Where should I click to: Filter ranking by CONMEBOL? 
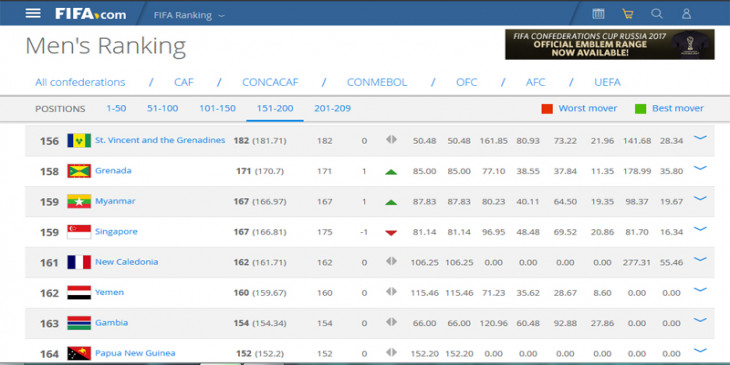click(377, 82)
